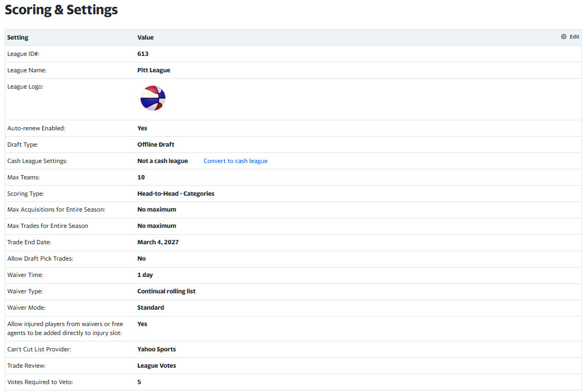This screenshot has height=392, width=587.
Task: Click the League ID#: label
Action: tap(23, 54)
